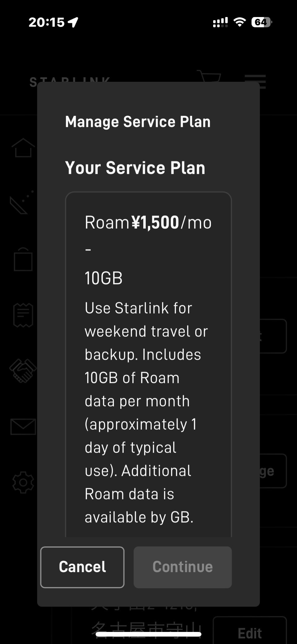
Task: Open the billing receipt sidebar icon
Action: pos(23,315)
